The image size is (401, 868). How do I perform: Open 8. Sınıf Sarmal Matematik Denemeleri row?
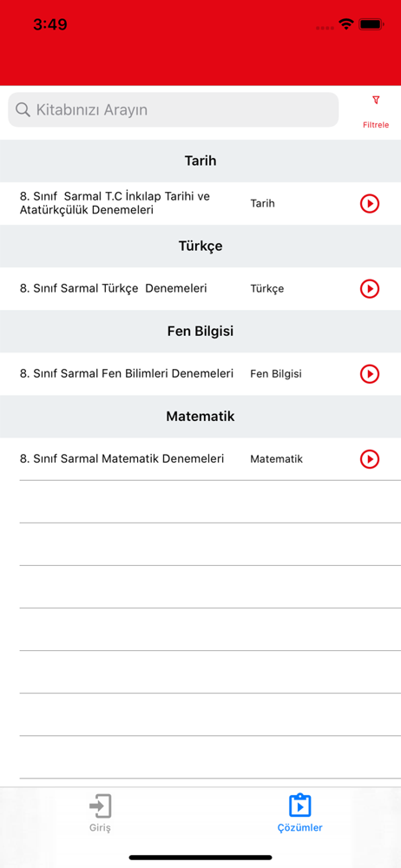click(x=200, y=459)
